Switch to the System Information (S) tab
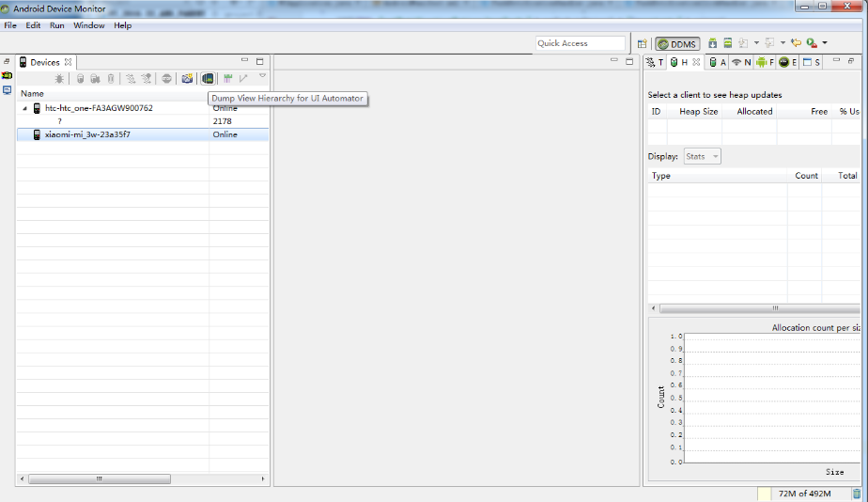 tap(812, 62)
